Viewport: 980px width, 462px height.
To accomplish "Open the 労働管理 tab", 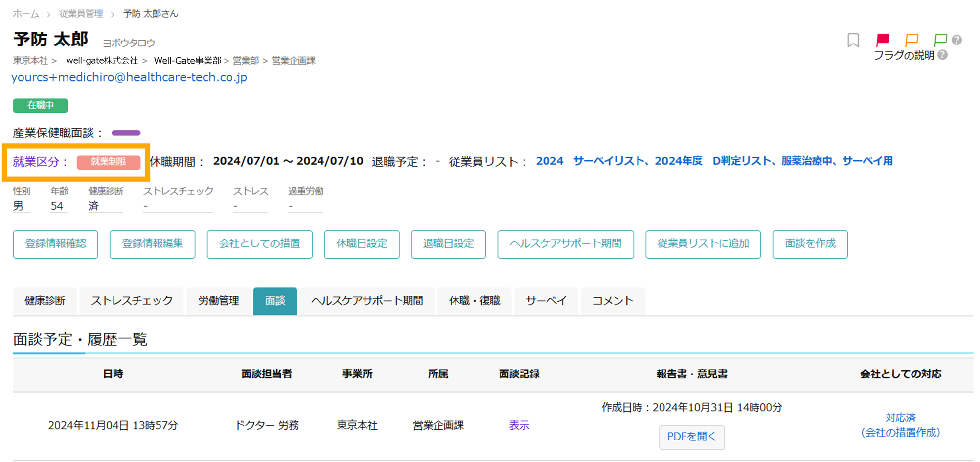I will tap(219, 301).
